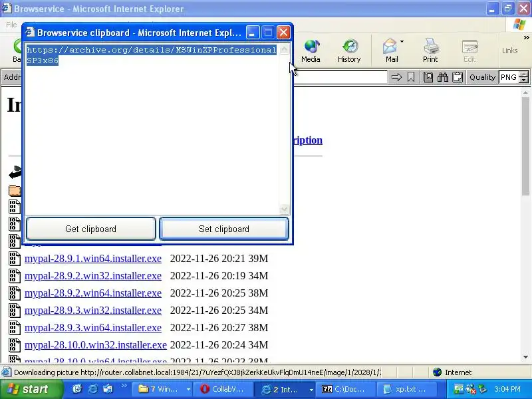Image resolution: width=532 pixels, height=399 pixels.
Task: Click the Internet zone globe in status bar
Action: [x=437, y=372]
